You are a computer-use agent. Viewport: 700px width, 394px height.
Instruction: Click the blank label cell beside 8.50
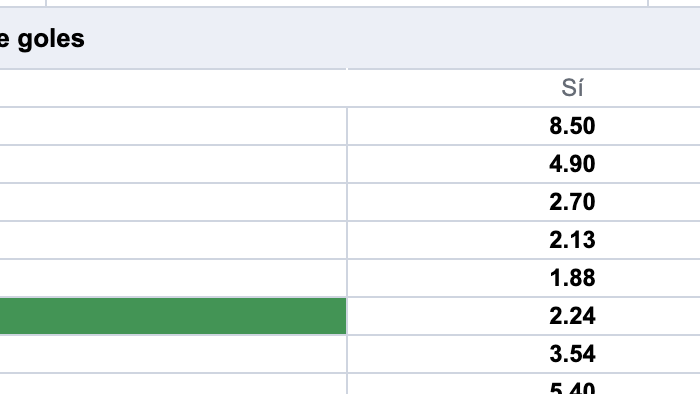click(x=173, y=126)
